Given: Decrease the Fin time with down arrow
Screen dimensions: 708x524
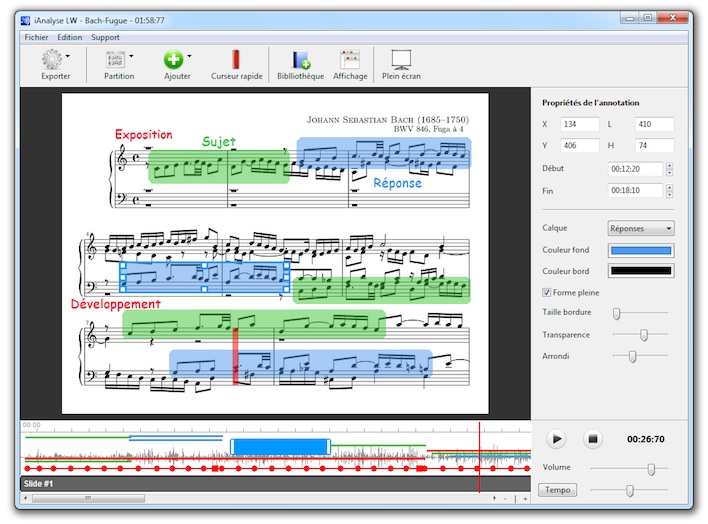Looking at the screenshot, I should (x=669, y=194).
